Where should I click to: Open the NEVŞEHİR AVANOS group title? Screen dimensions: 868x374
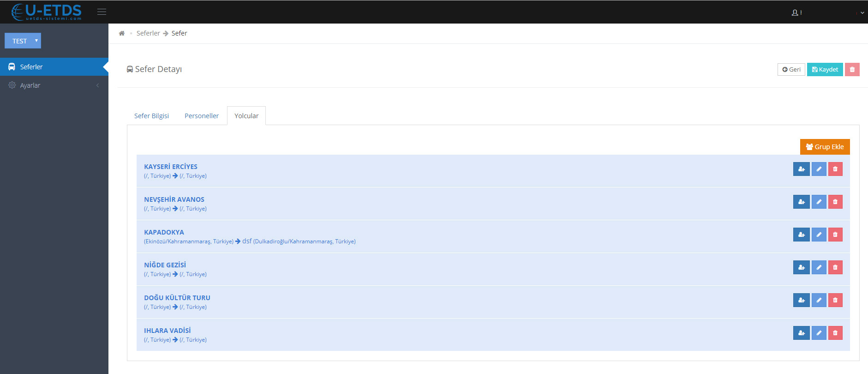174,199
